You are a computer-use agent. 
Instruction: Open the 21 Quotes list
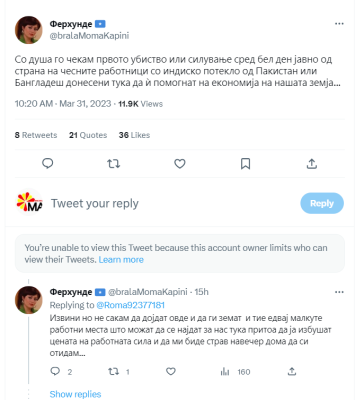tap(88, 135)
